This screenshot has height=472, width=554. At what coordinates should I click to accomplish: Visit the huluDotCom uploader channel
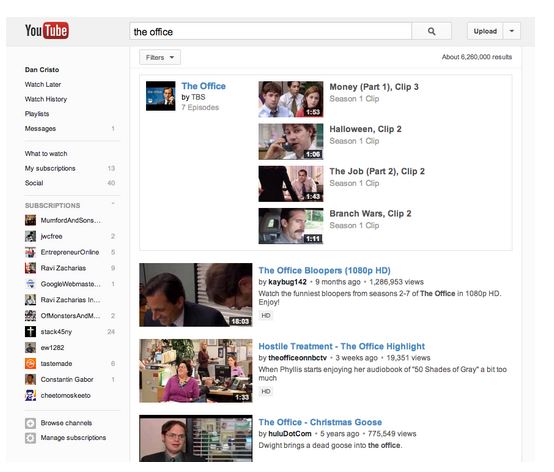pos(290,434)
